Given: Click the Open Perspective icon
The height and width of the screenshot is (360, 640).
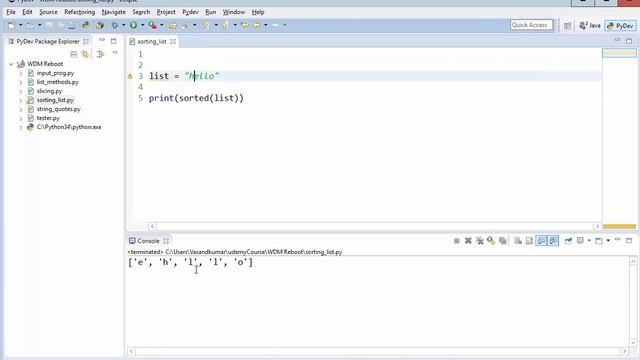Looking at the screenshot, I should [568, 26].
